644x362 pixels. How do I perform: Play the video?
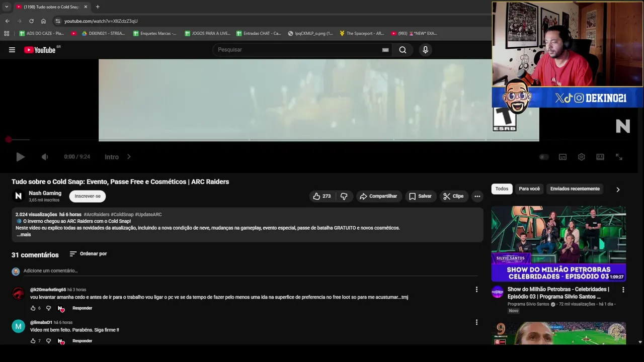point(20,157)
